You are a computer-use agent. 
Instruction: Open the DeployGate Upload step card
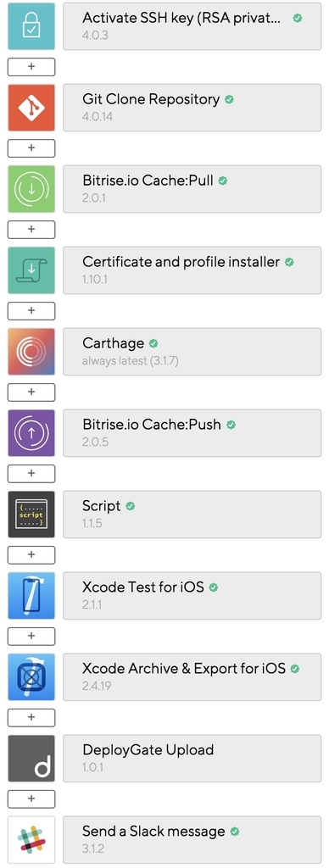click(192, 759)
